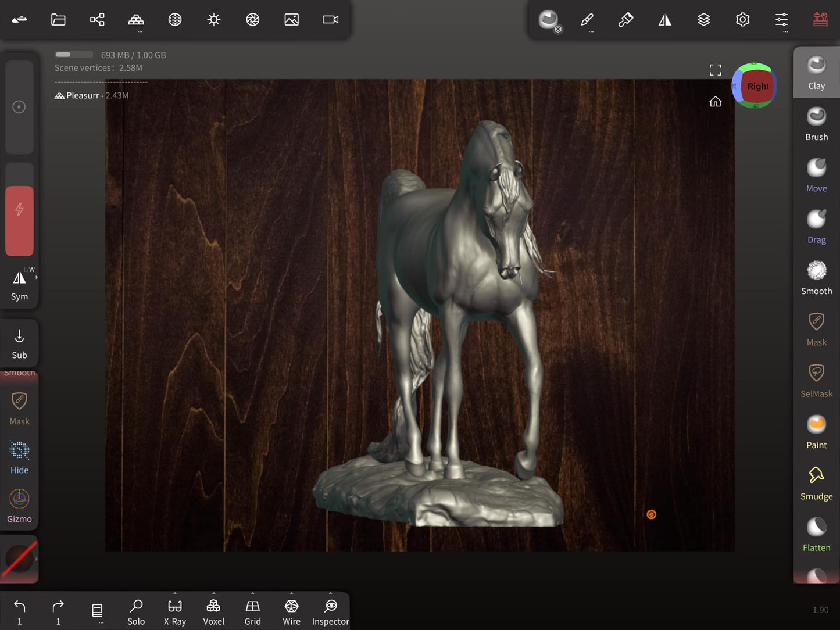Open the Settings gear menu
The width and height of the screenshot is (840, 630).
coord(742,20)
